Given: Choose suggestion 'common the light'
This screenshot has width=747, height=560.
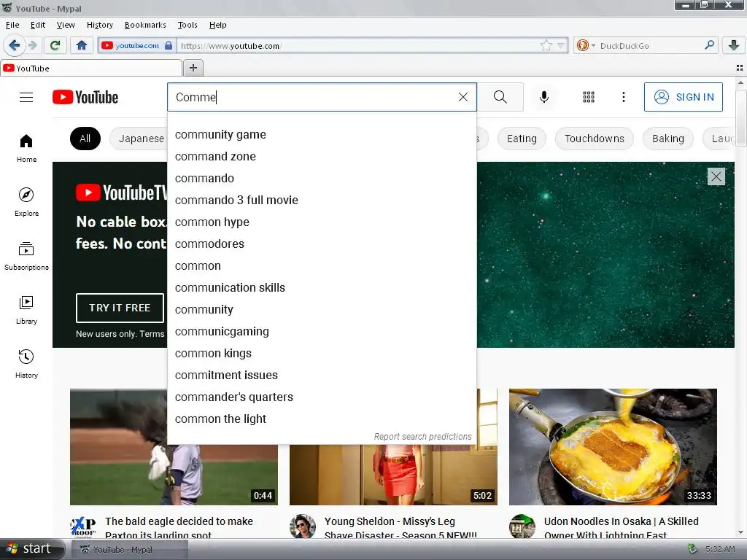Looking at the screenshot, I should [x=322, y=419].
